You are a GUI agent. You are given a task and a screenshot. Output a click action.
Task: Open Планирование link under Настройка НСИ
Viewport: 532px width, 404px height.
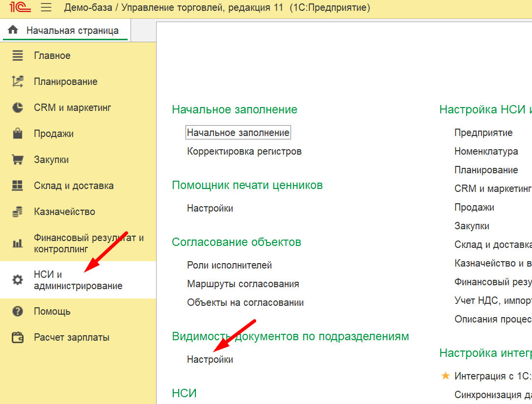tap(486, 170)
